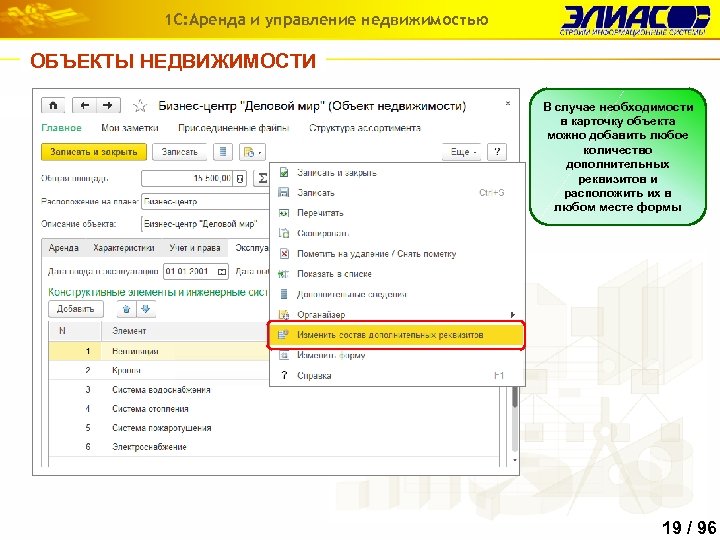The height and width of the screenshot is (540, 720).
Task: Click the Добавить button
Action: 76,309
